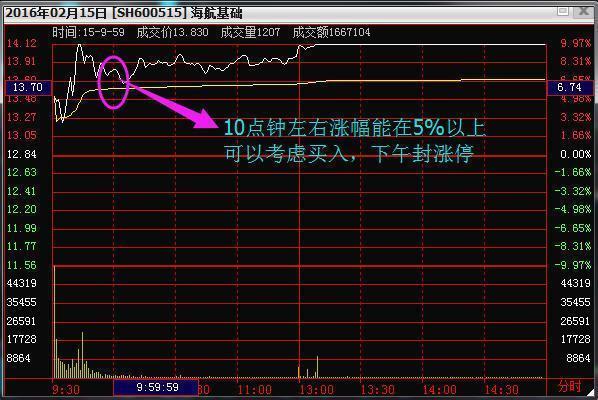Click the tallest opening volume bar
Image resolution: width=598 pixels, height=400 pixels.
55,322
